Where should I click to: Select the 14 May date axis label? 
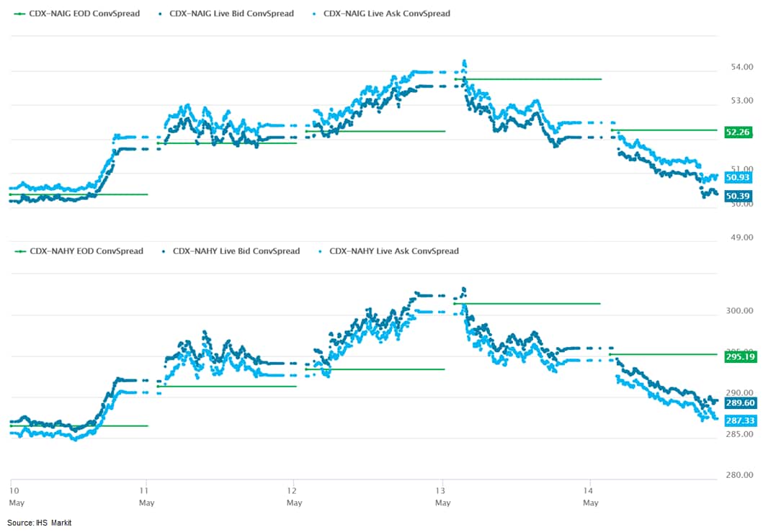[590, 497]
